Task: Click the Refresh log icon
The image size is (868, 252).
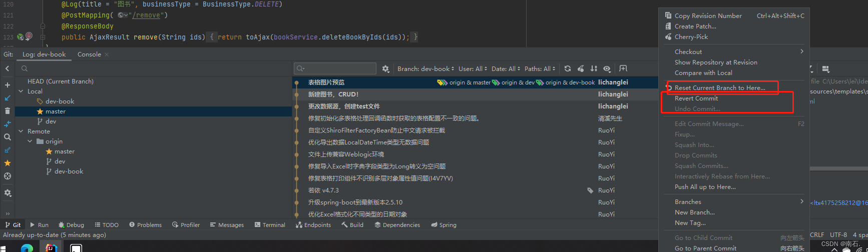Action: [x=568, y=69]
